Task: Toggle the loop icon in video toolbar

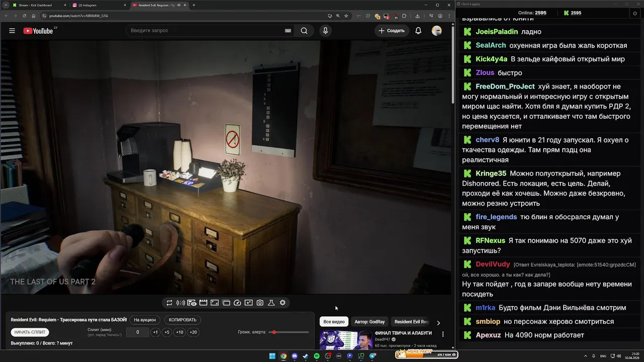Action: [x=170, y=303]
